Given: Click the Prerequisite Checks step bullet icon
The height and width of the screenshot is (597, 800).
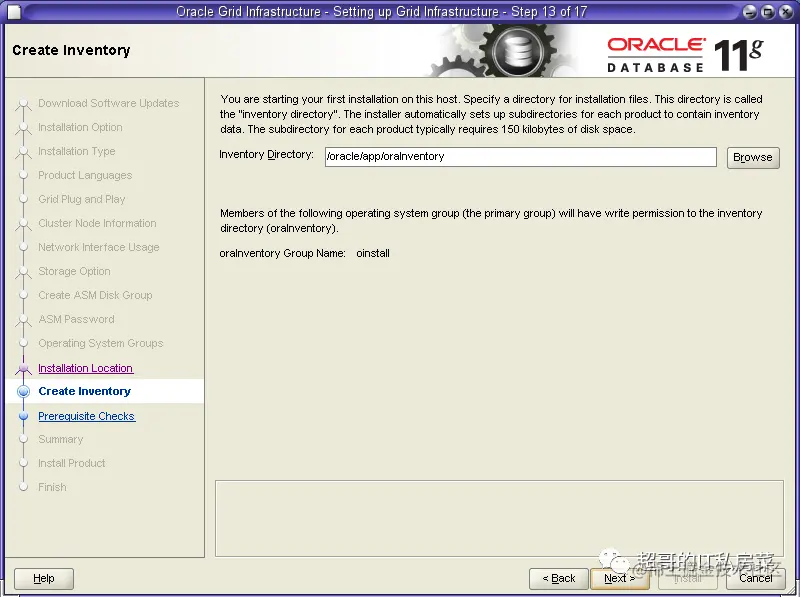Looking at the screenshot, I should [x=23, y=416].
